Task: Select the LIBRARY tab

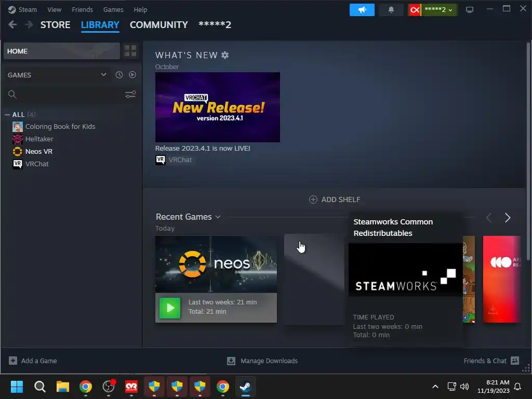Action: point(100,25)
